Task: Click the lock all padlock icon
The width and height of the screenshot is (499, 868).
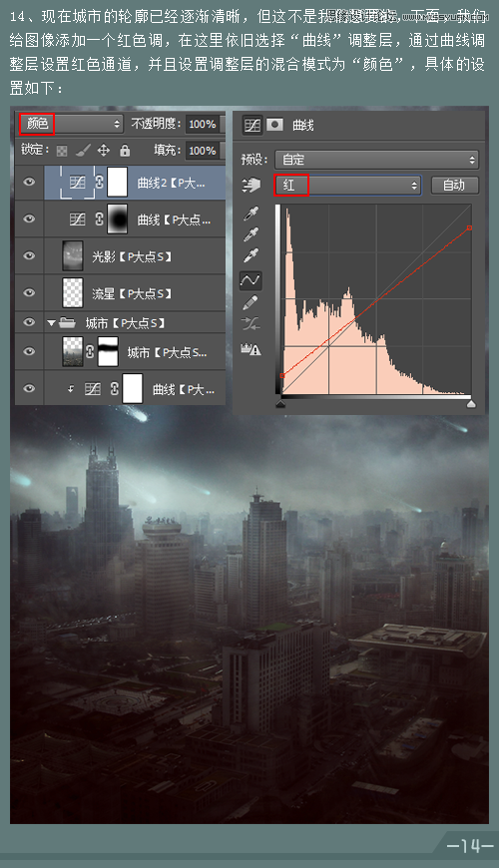Action: [x=125, y=150]
